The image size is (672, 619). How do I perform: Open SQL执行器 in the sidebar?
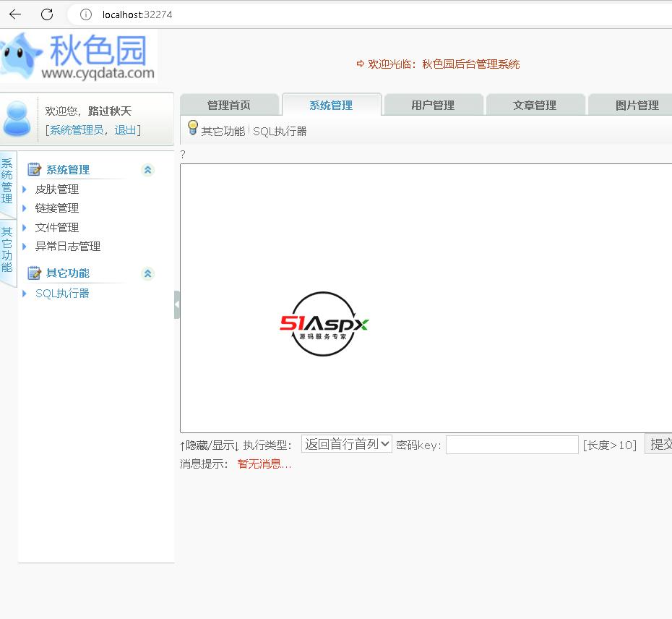point(62,294)
